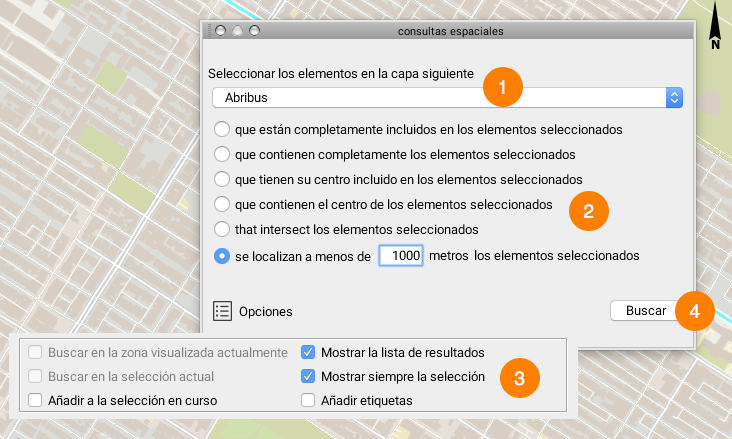Click the Opciones list icon
The image size is (732, 439).
(x=223, y=311)
